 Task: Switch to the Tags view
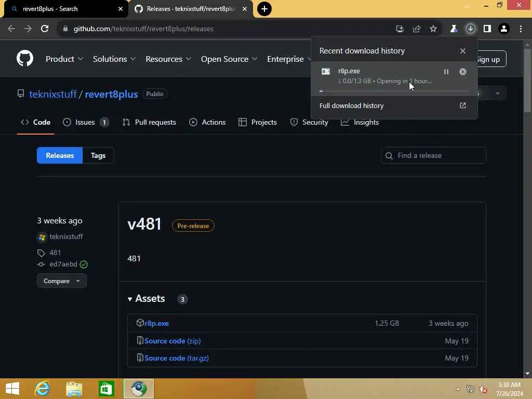point(98,155)
